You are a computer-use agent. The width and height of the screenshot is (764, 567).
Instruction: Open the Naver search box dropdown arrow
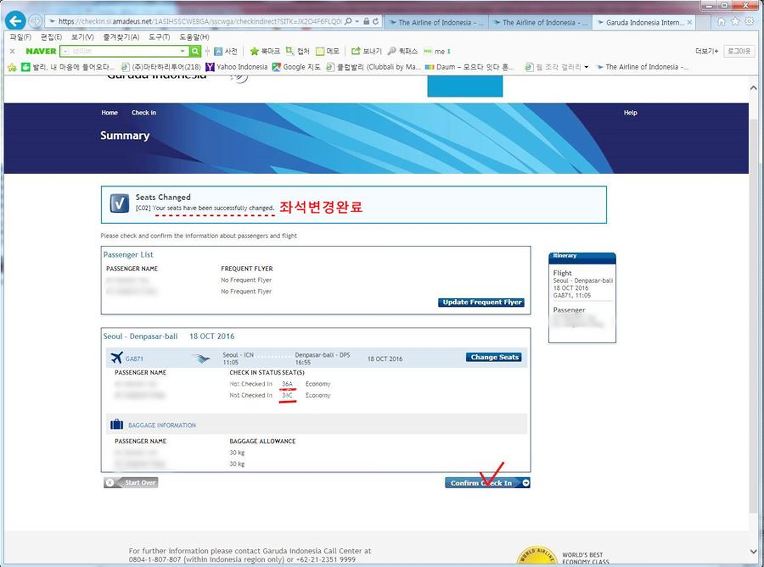[182, 51]
